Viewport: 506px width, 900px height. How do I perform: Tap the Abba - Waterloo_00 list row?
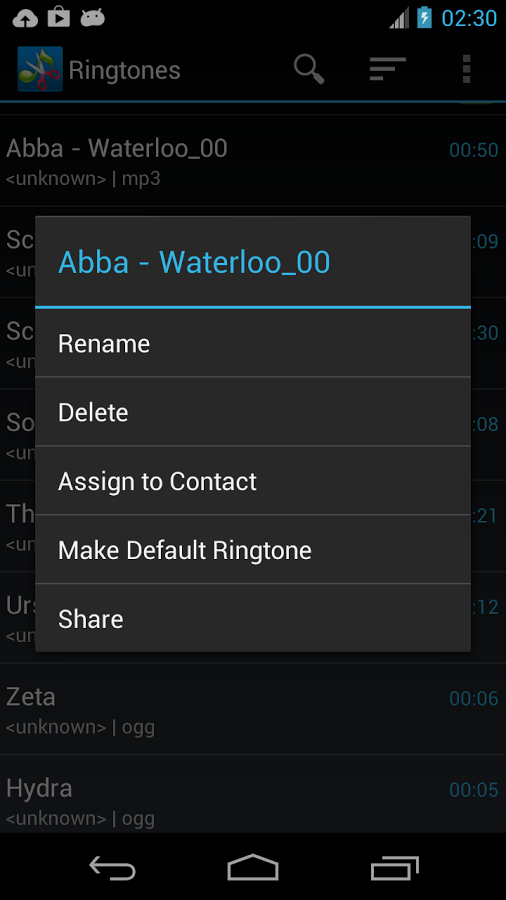coord(253,161)
